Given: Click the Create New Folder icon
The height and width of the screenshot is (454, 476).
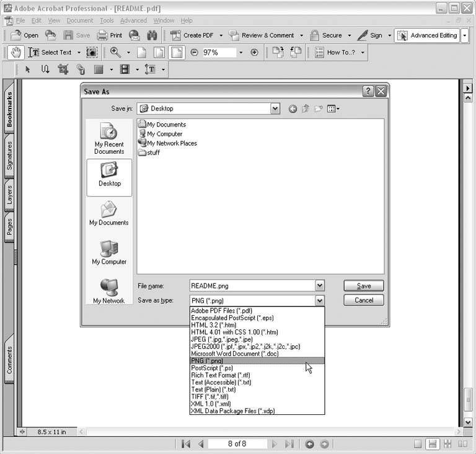Looking at the screenshot, I should pyautogui.click(x=319, y=109).
